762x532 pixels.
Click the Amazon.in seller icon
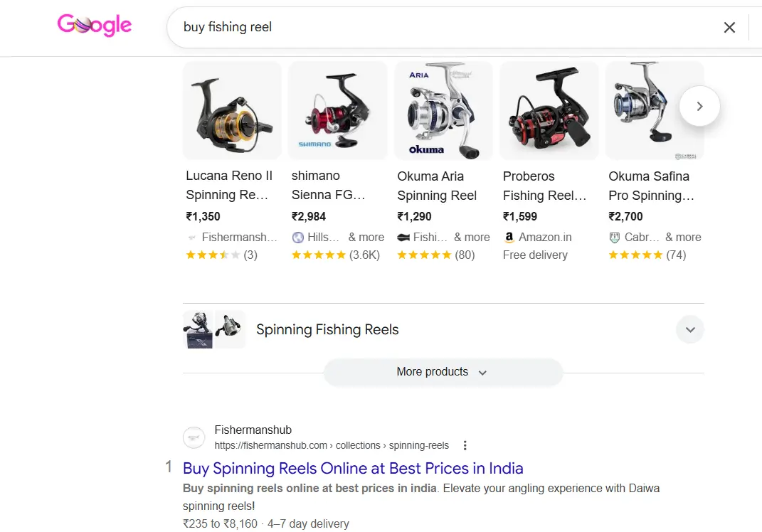point(509,238)
